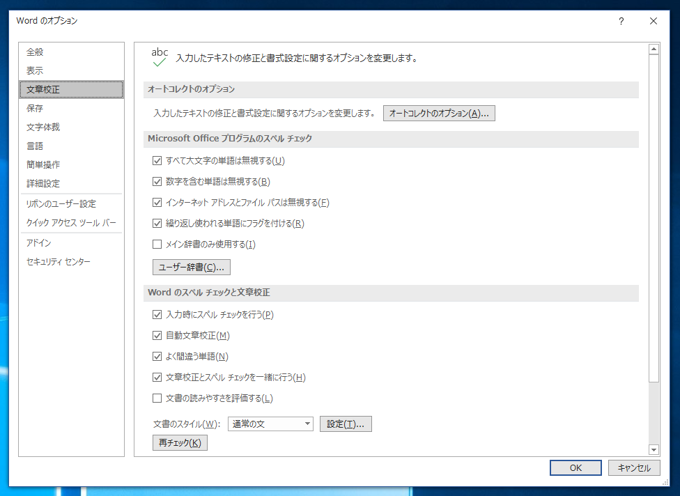
Task: Uncheck 繰り返し使われる単語にフラグを付ける
Action: coord(157,223)
